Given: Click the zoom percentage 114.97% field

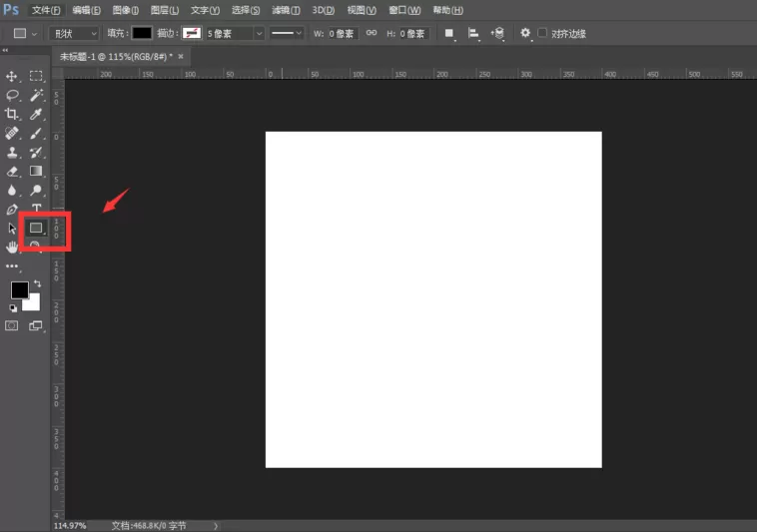Looking at the screenshot, I should 70,526.
